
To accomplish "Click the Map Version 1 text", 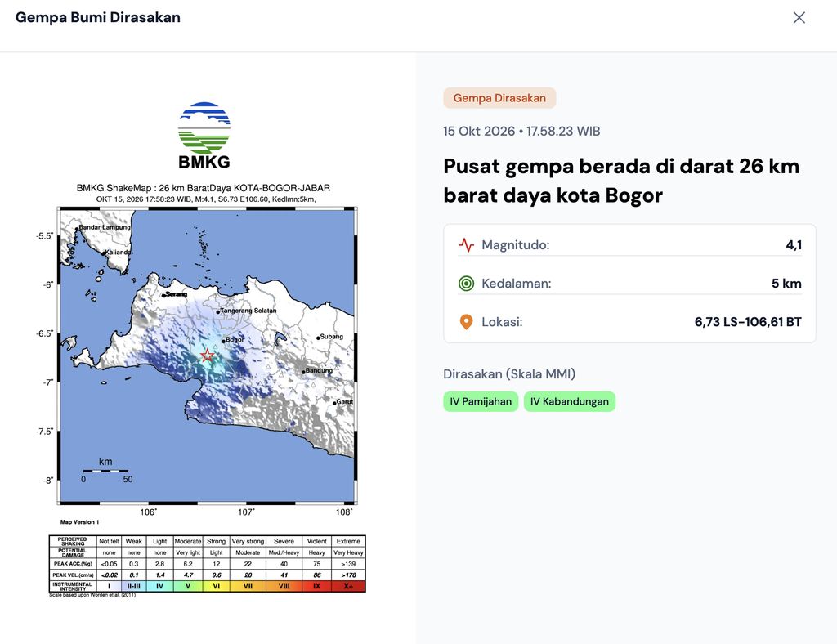I will coord(79,522).
